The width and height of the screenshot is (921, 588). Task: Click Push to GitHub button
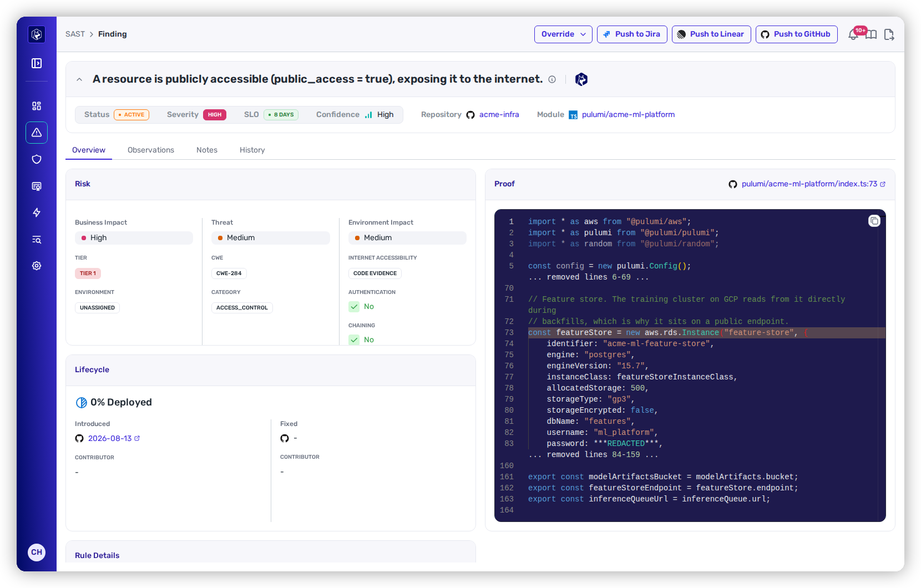point(797,34)
